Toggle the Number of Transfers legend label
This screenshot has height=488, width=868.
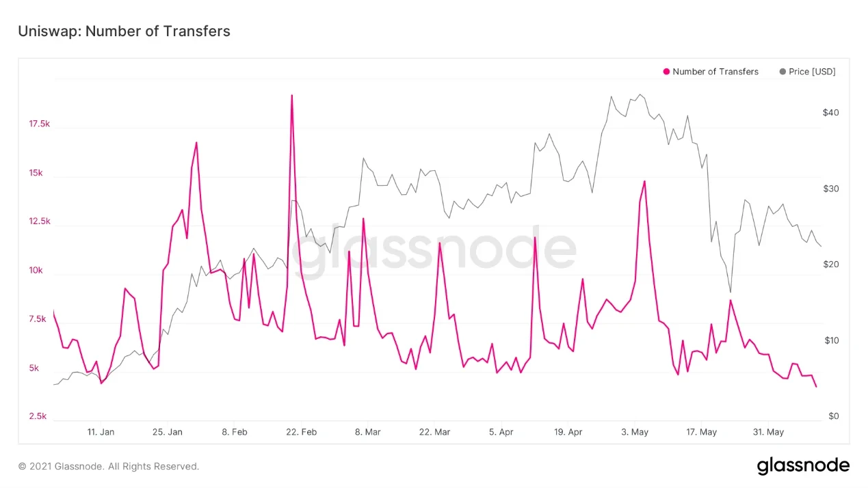coord(715,72)
